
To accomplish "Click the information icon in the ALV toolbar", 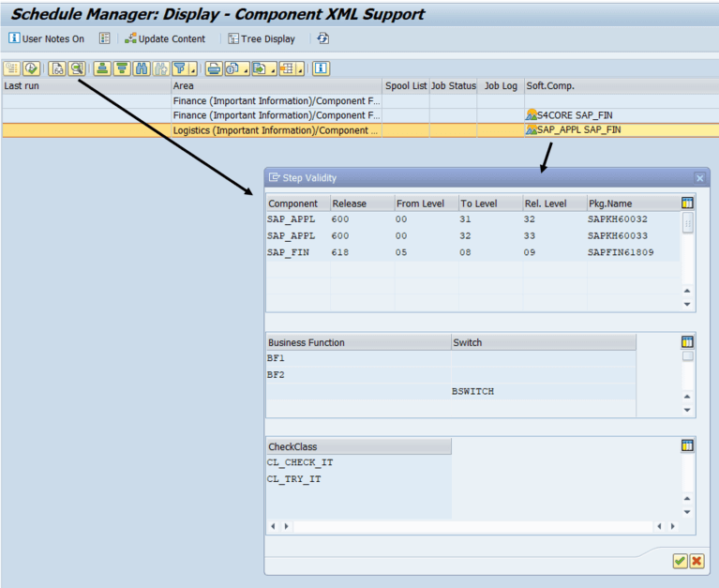I will (x=321, y=68).
